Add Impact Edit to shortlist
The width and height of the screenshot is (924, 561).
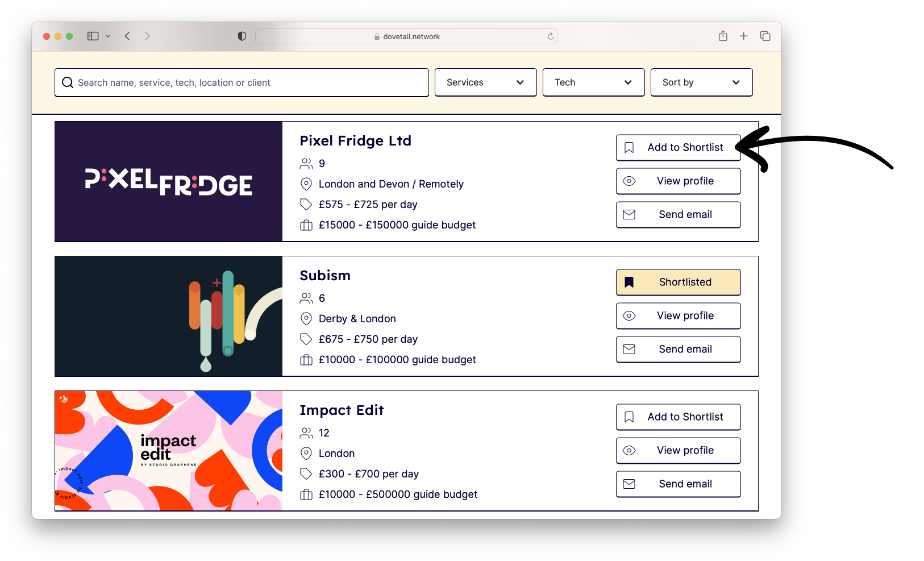tap(678, 417)
